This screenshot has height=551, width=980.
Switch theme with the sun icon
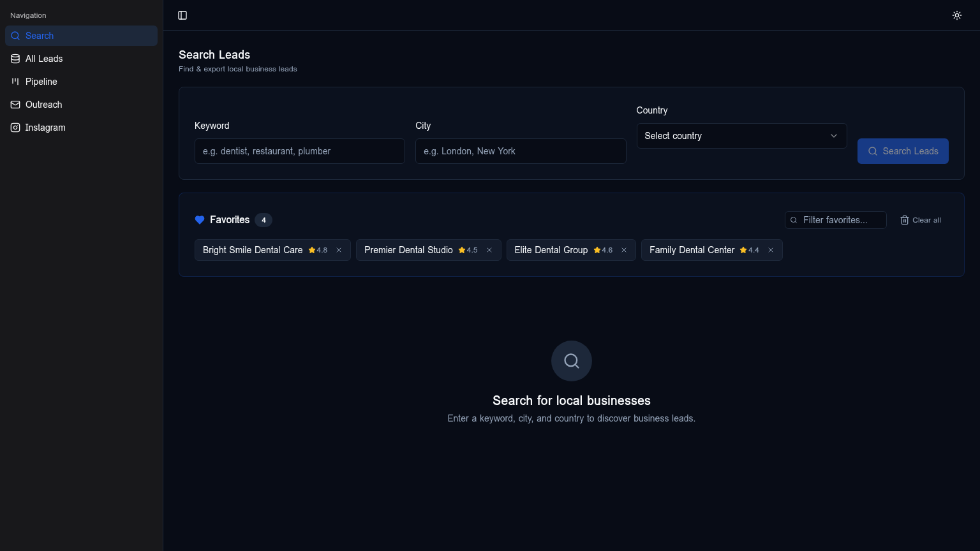coord(956,15)
